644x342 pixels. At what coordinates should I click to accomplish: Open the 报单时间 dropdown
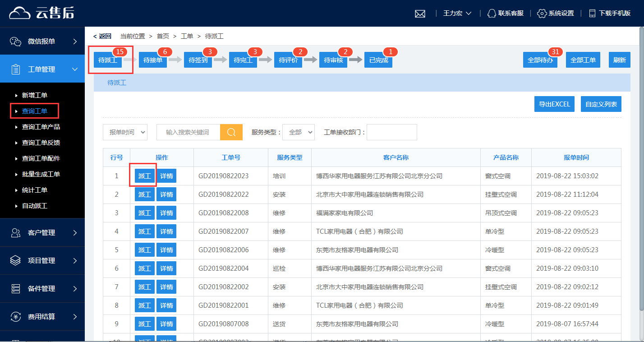[x=125, y=132]
